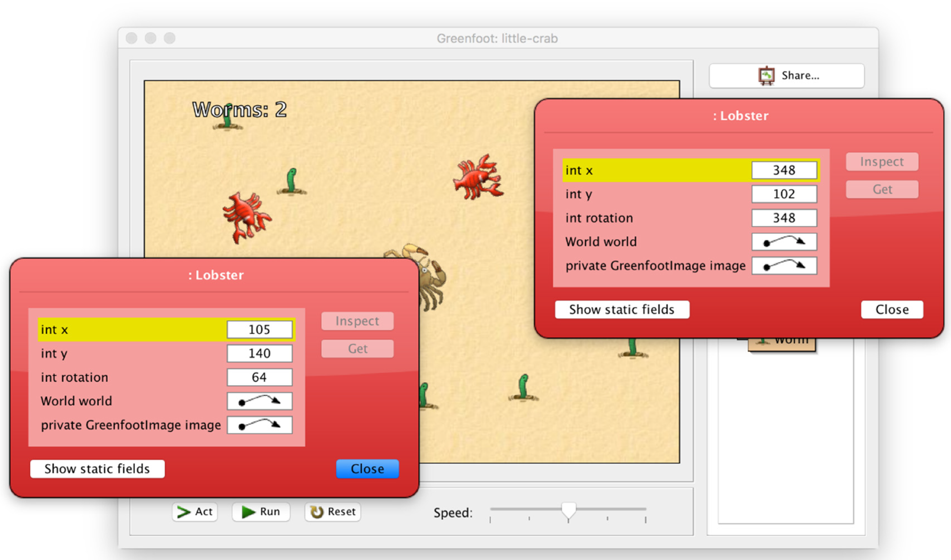Select int y row with value 140
This screenshot has width=951, height=560.
pos(166,354)
